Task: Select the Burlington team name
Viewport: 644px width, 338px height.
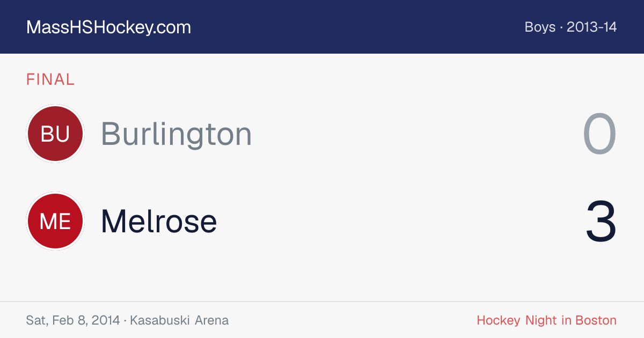Action: [x=177, y=134]
